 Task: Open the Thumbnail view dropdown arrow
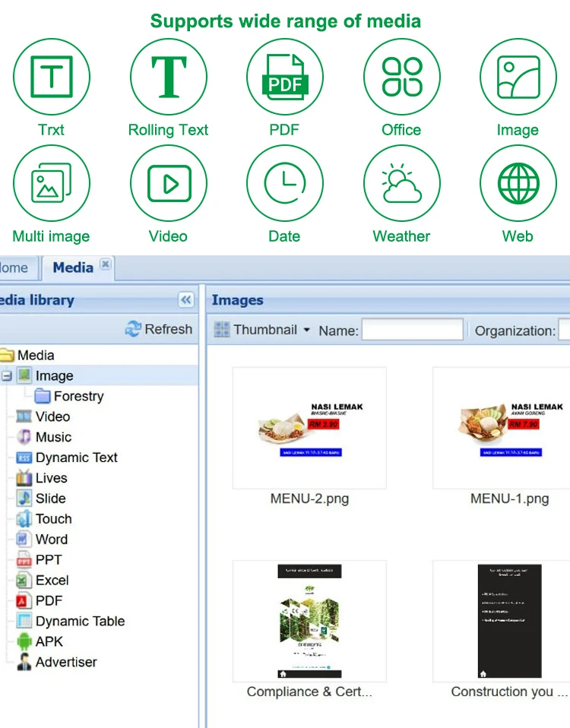pos(306,330)
